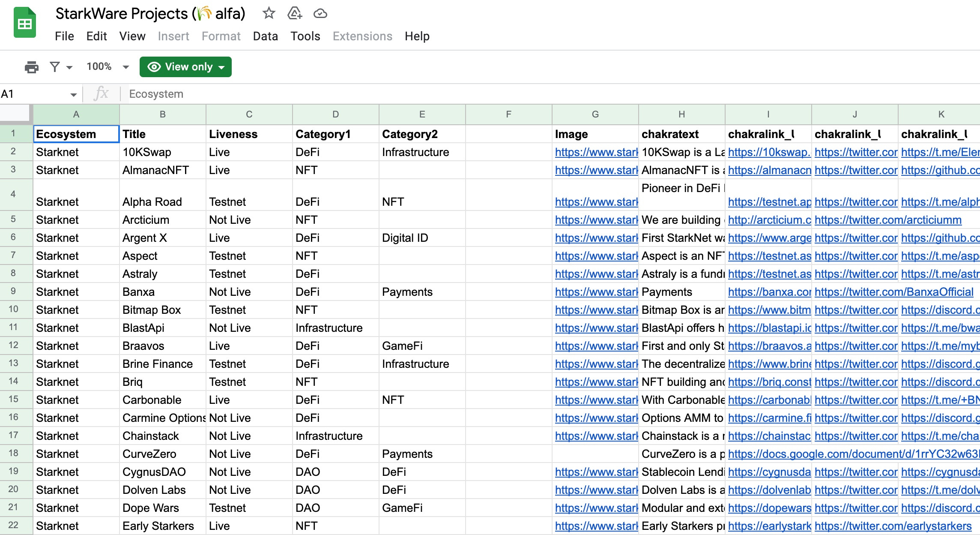
Task: Select column D header
Action: tap(336, 114)
